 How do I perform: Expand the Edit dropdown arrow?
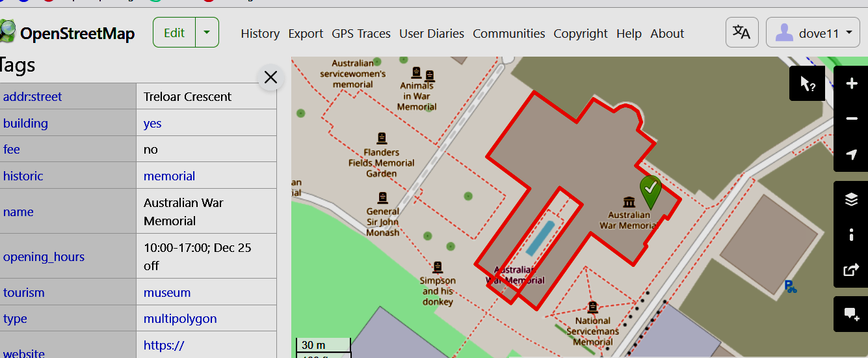207,33
